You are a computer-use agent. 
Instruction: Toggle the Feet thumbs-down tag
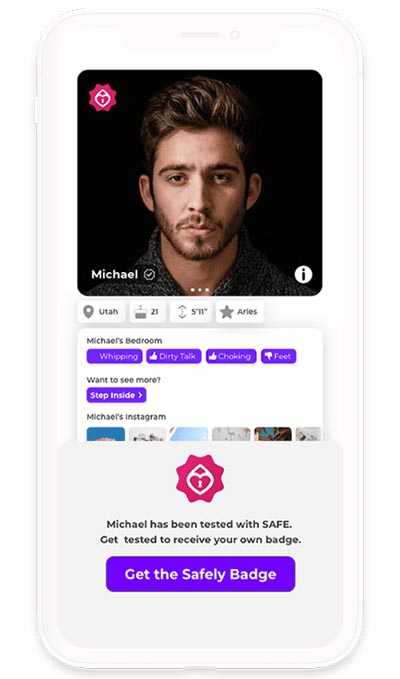pos(278,356)
